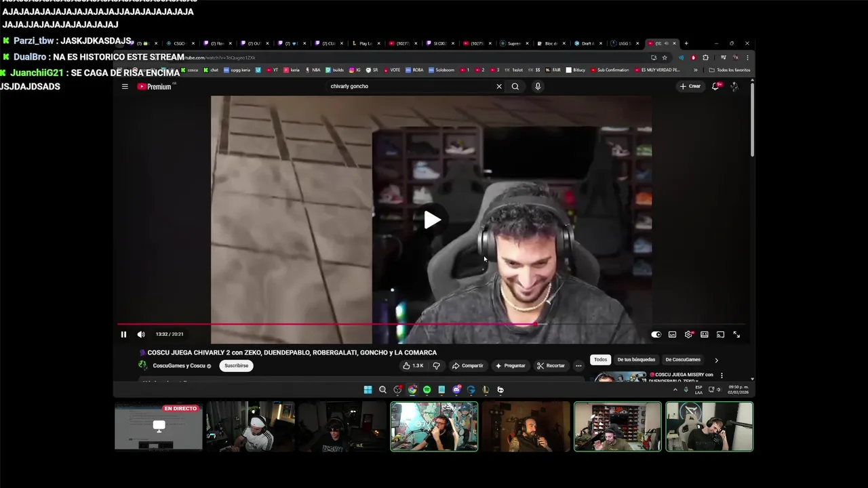The image size is (868, 488).
Task: Subscribe using the Suscribirse button
Action: click(x=237, y=365)
